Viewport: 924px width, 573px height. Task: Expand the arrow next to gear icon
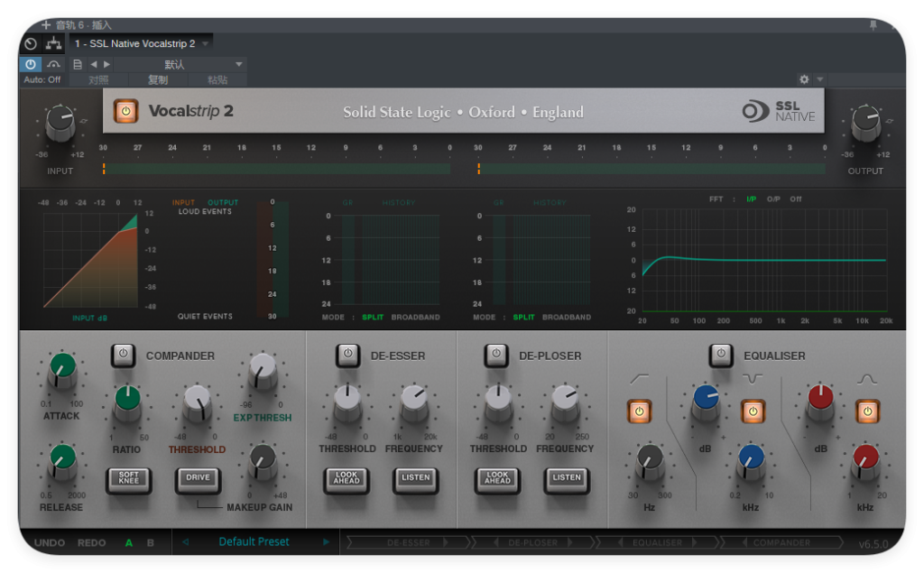click(x=819, y=79)
